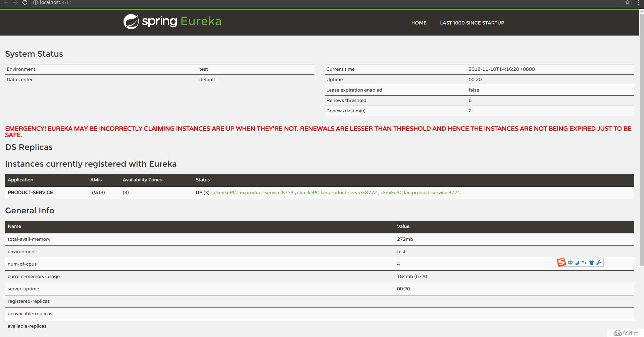Click the 'total-avail-memory' row name

click(29, 239)
